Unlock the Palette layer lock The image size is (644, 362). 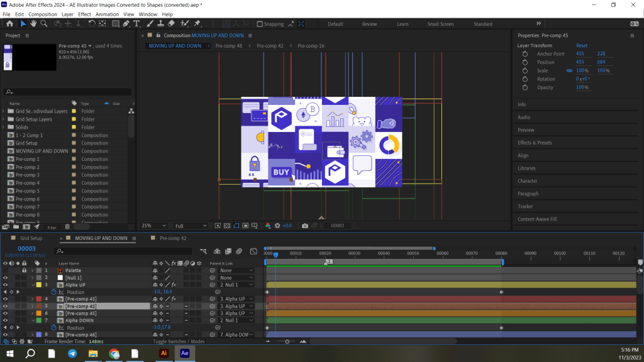pos(24,271)
